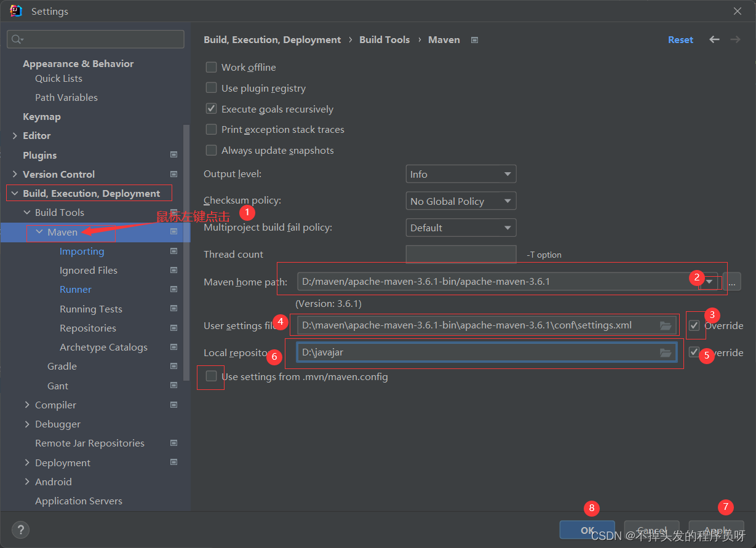The height and width of the screenshot is (548, 756).
Task: Expand the Debugger tree node
Action: [27, 424]
